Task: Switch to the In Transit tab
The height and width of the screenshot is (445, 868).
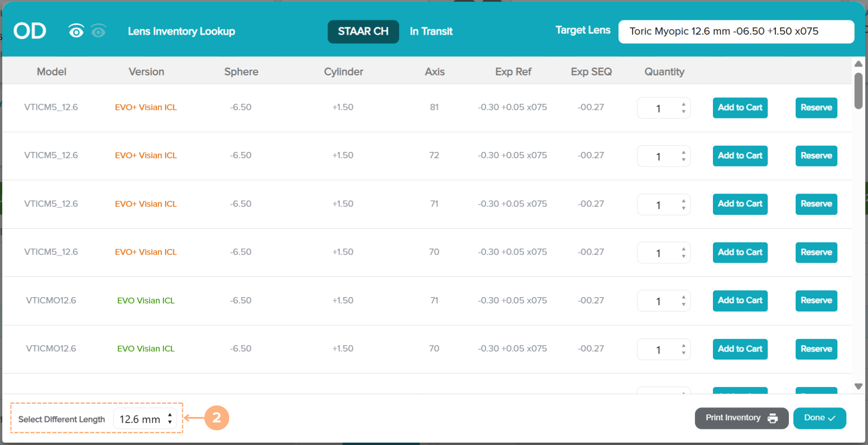Action: click(x=431, y=32)
